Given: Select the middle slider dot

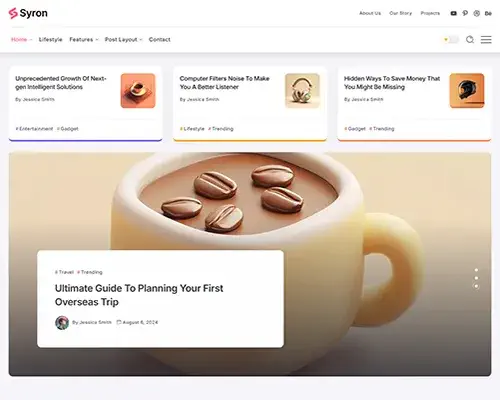Looking at the screenshot, I should [476, 278].
